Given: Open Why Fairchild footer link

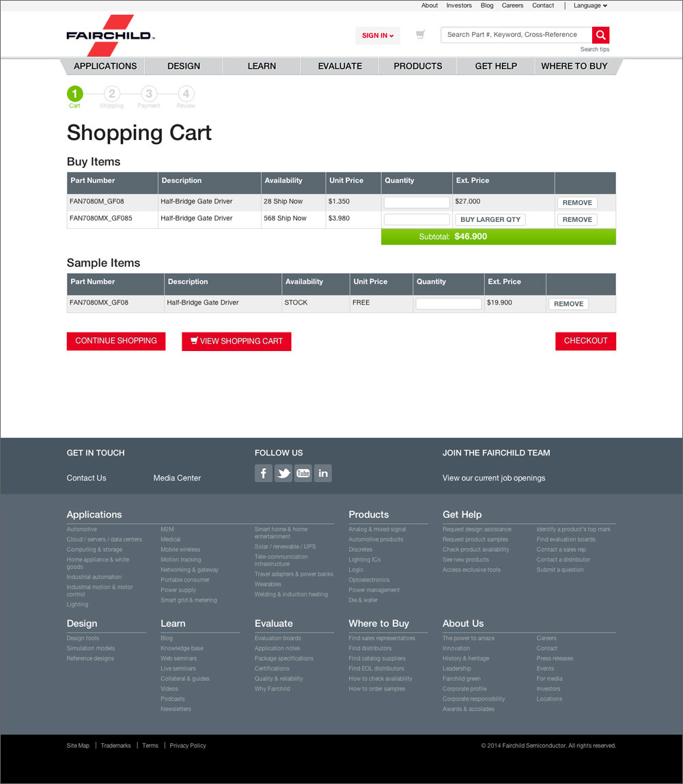Looking at the screenshot, I should click(x=272, y=688).
